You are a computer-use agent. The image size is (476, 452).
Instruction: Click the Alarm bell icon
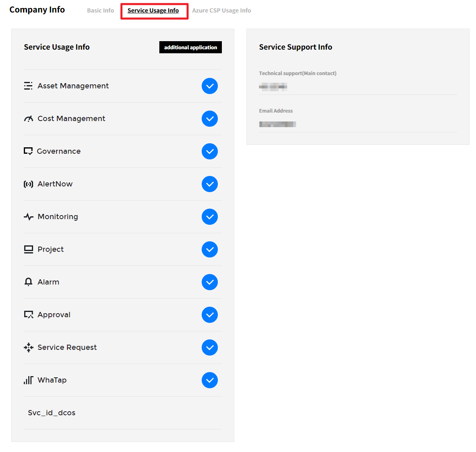click(x=28, y=282)
